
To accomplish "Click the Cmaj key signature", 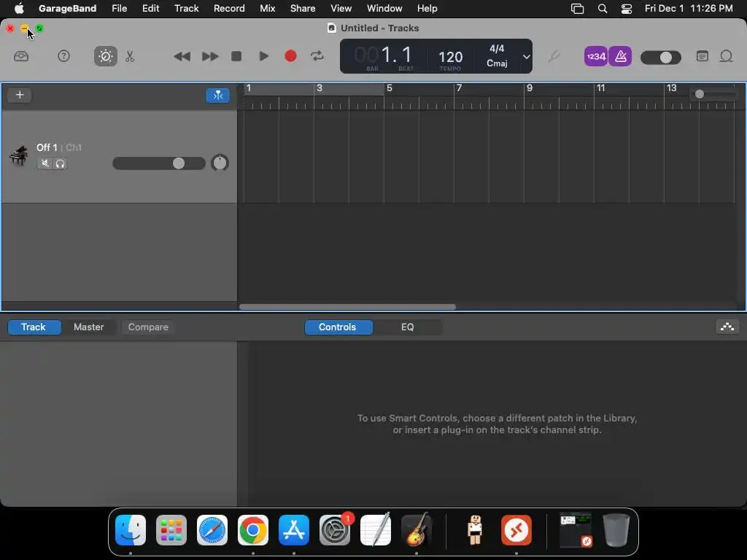I will 496,63.
